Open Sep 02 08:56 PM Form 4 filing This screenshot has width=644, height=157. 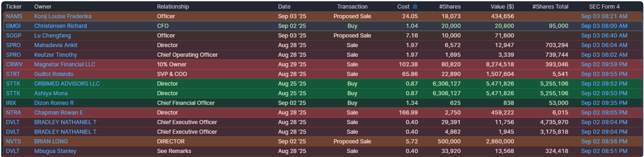coord(604,141)
